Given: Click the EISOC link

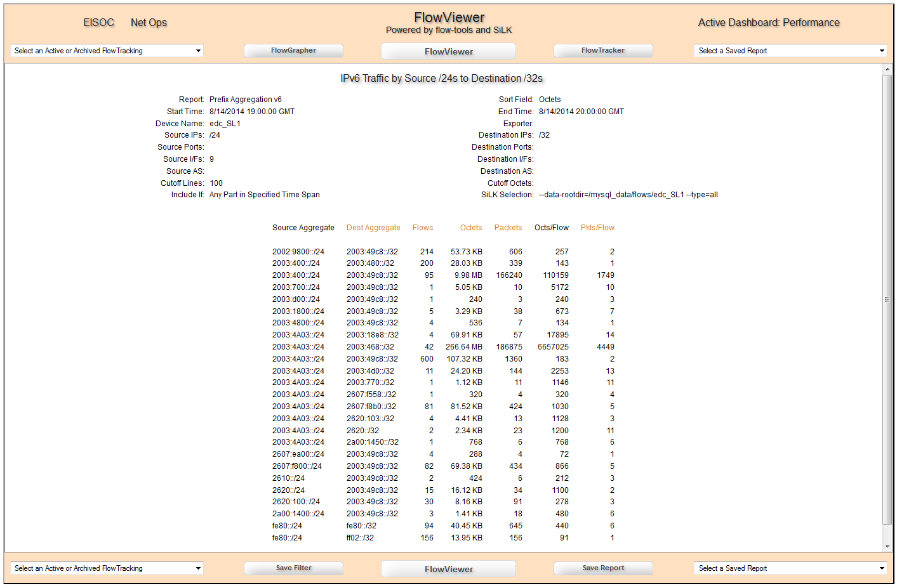Looking at the screenshot, I should (x=98, y=22).
